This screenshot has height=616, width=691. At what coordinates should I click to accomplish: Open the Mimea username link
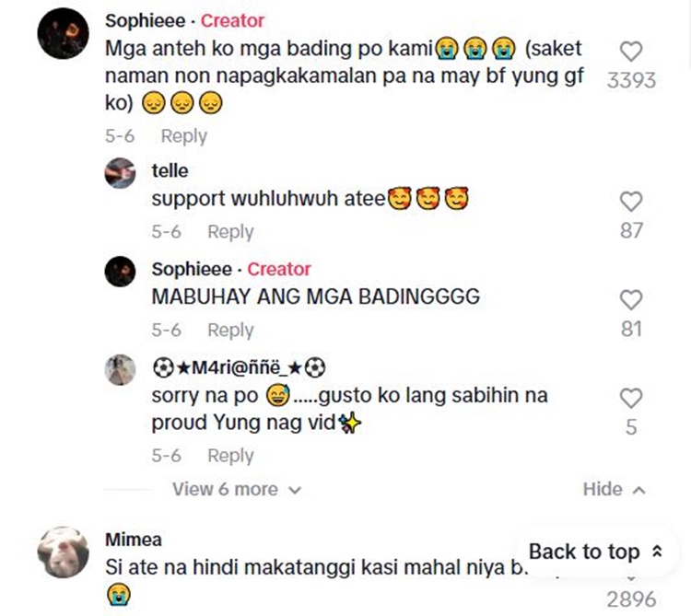[133, 540]
